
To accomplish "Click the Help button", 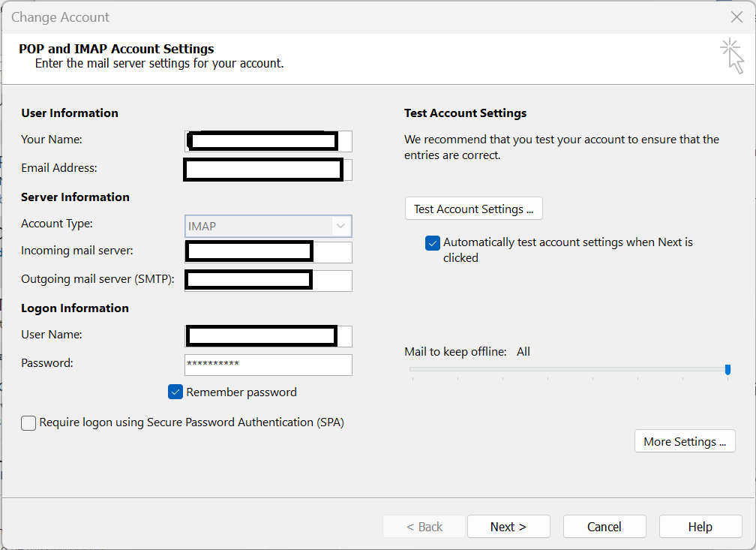I will (700, 527).
